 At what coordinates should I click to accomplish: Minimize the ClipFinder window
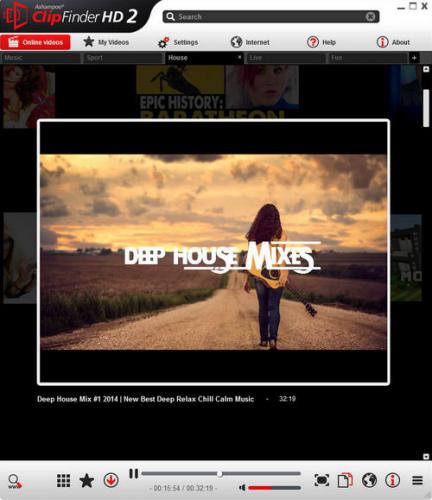click(x=402, y=7)
